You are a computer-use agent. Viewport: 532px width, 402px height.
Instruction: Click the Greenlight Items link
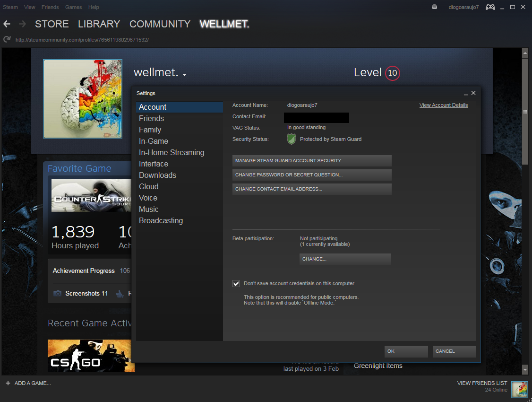[378, 366]
